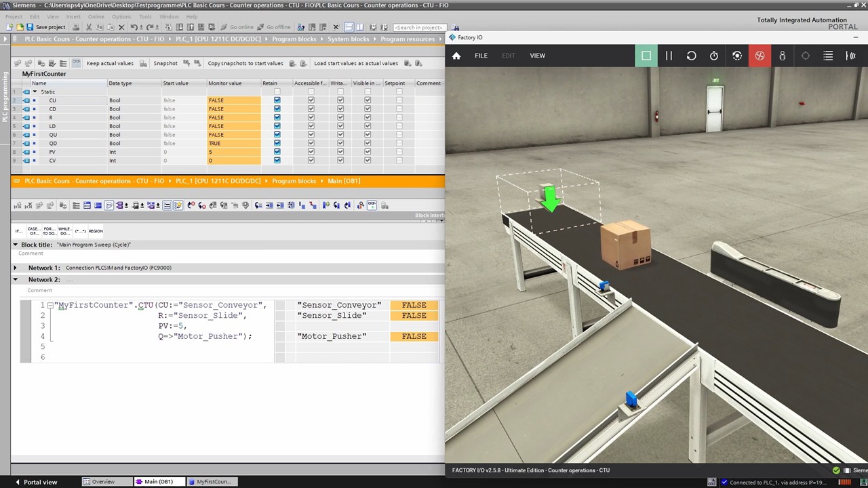This screenshot has height=488, width=868.
Task: Toggle monitor all glasses icon in DB toolbar
Action: (76, 63)
